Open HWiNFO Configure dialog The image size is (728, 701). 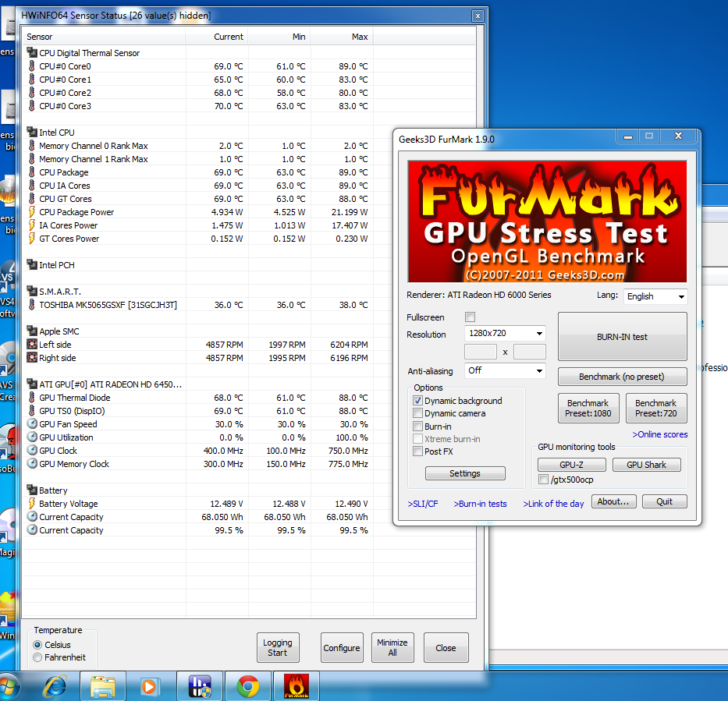tap(342, 648)
